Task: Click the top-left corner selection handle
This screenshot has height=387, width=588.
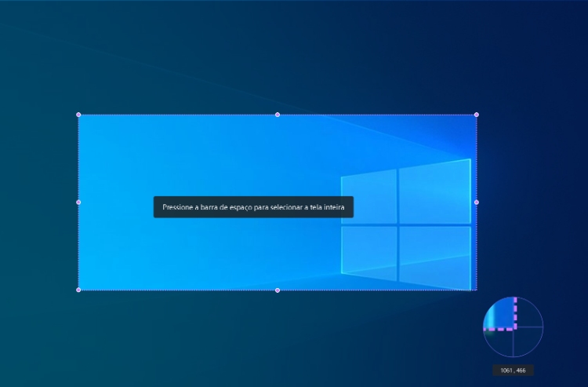Action: 78,115
